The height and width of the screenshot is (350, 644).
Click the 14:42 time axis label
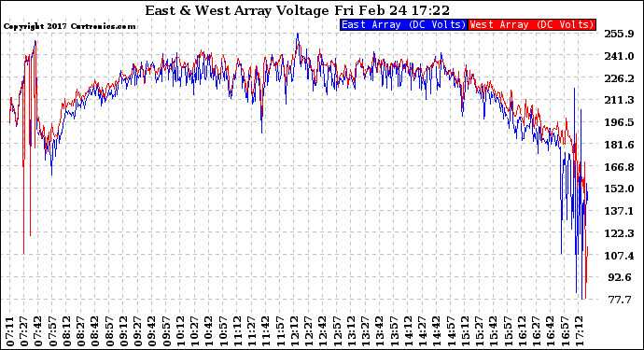436,331
